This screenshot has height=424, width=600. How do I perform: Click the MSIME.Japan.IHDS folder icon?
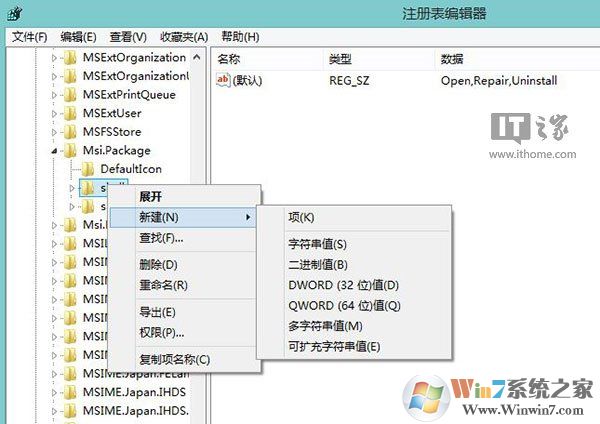pos(70,393)
